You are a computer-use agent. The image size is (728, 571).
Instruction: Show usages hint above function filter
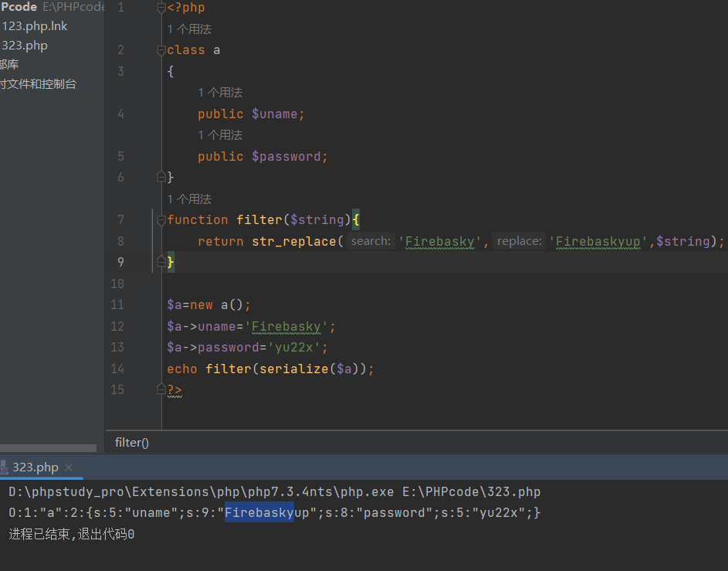pyautogui.click(x=189, y=199)
